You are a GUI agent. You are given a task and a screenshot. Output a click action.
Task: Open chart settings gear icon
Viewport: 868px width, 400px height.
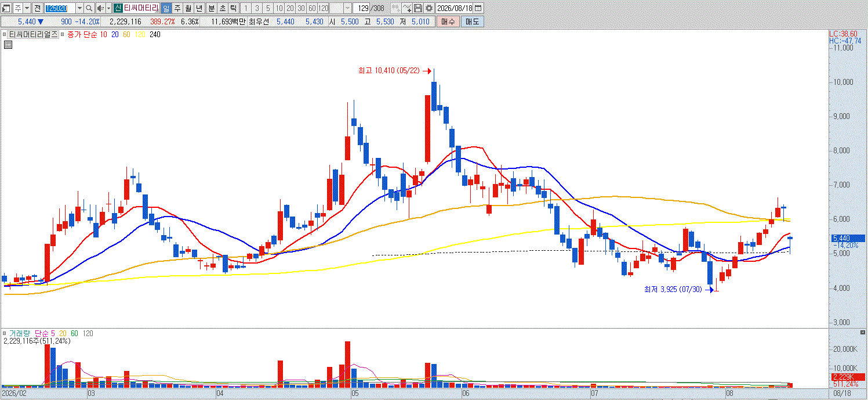tap(429, 8)
